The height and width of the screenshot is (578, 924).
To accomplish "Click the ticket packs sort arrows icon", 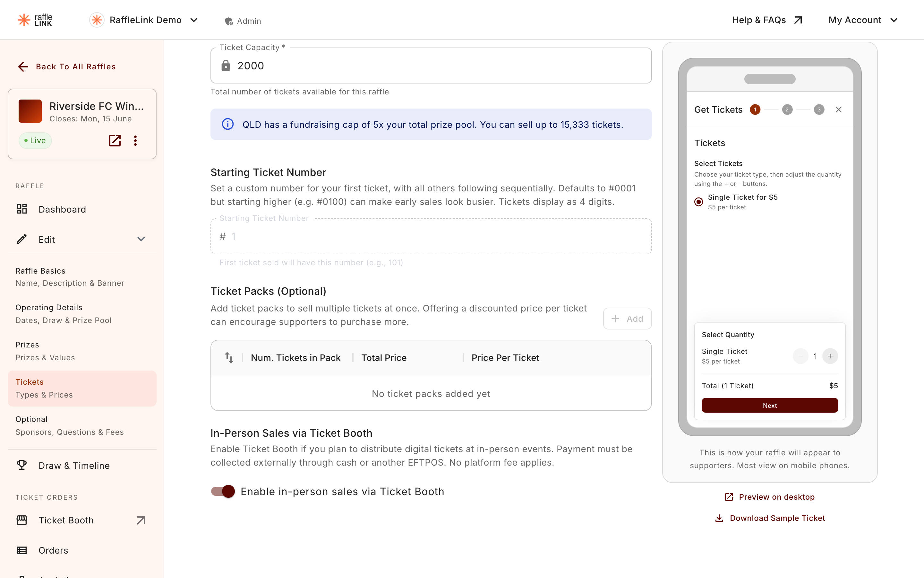I will coord(229,358).
